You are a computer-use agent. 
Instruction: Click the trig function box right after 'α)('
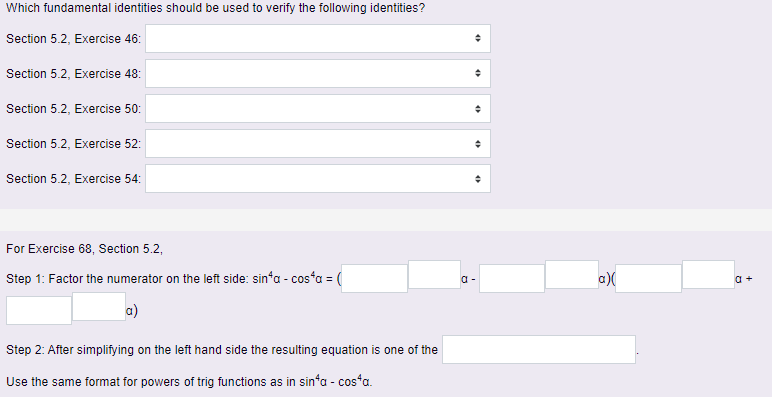(x=648, y=278)
